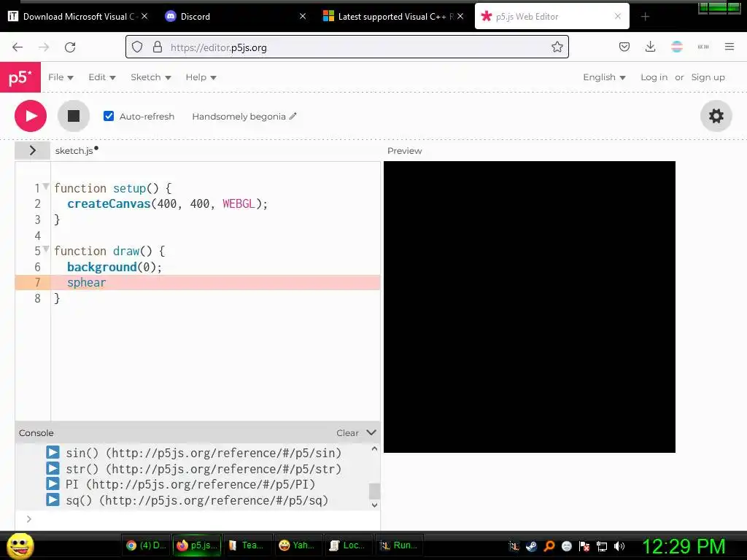Viewport: 747px width, 560px height.
Task: Open the Sketch menu
Action: pyautogui.click(x=150, y=77)
